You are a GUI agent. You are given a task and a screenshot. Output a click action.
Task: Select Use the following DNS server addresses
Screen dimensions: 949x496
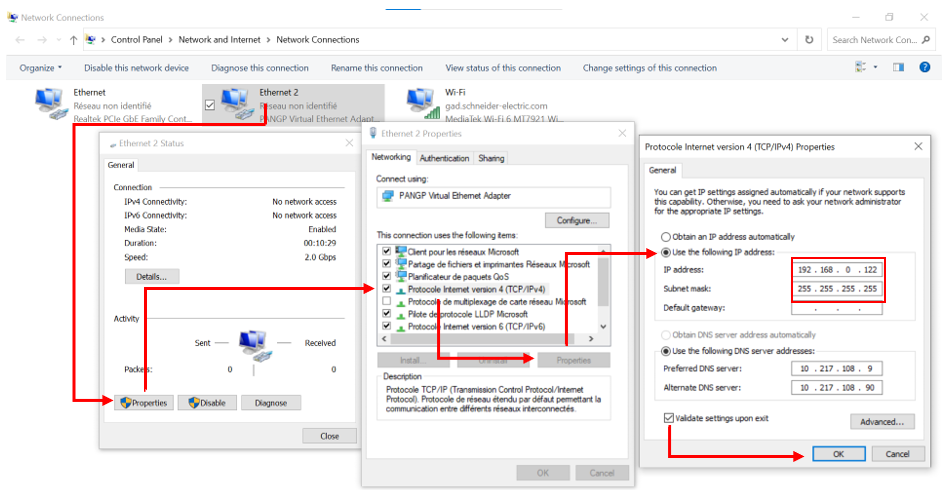coord(666,351)
